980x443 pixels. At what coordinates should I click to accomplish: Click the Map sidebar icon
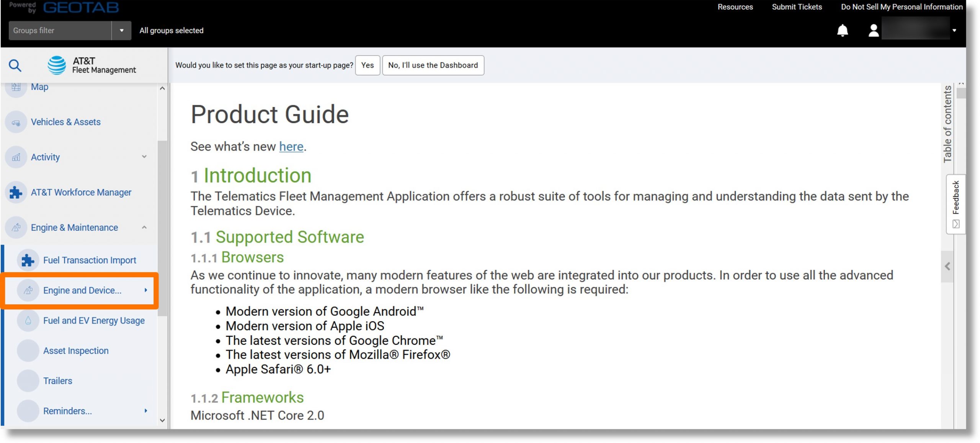tap(16, 87)
